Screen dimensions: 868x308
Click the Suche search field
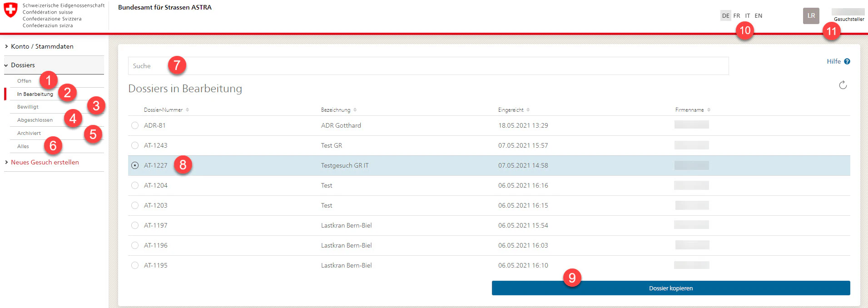(428, 66)
